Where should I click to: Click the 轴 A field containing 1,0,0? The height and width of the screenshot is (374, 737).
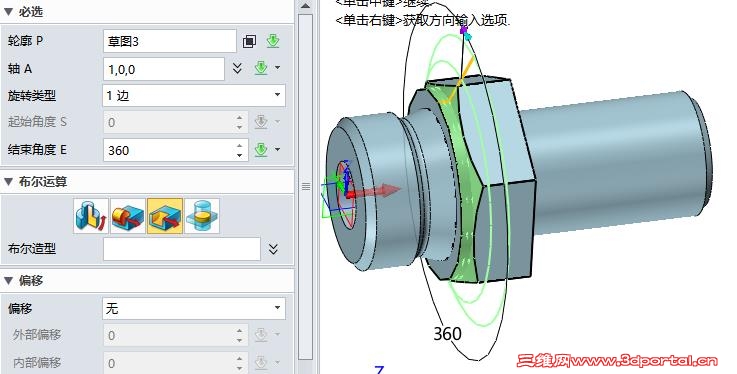coord(164,70)
